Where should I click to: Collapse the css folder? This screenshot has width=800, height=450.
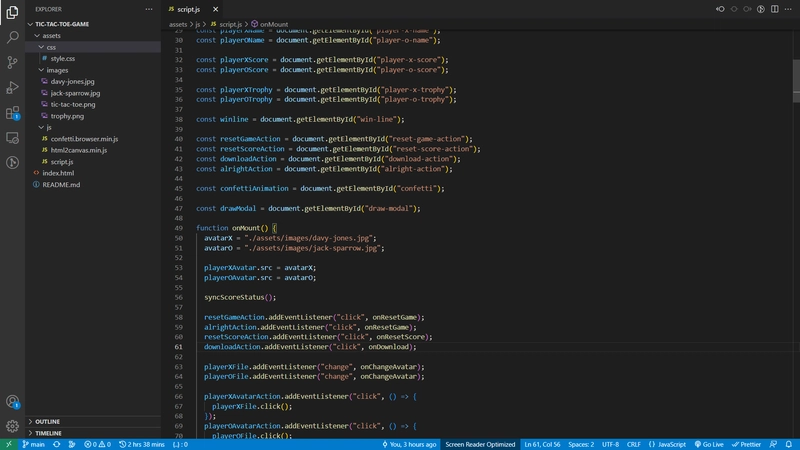point(93,47)
